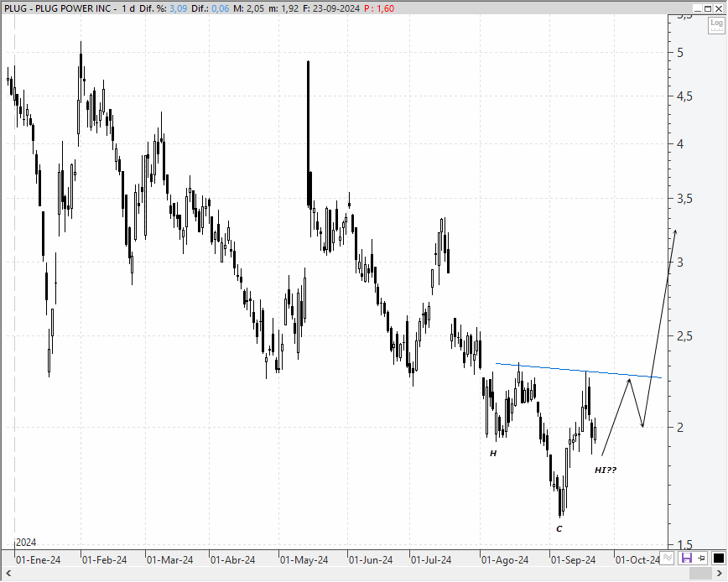Image resolution: width=728 pixels, height=582 pixels.
Task: Click the '01-May-24' date label
Action: pos(304,560)
